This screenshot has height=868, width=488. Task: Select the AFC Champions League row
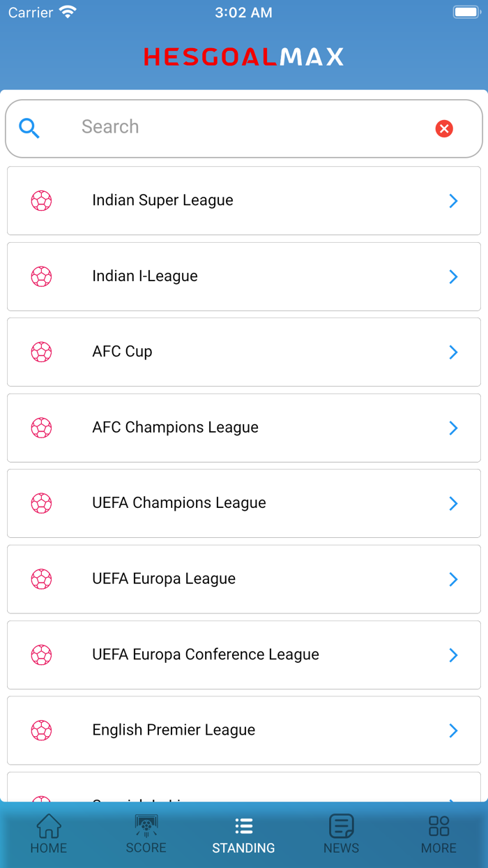[x=244, y=428]
